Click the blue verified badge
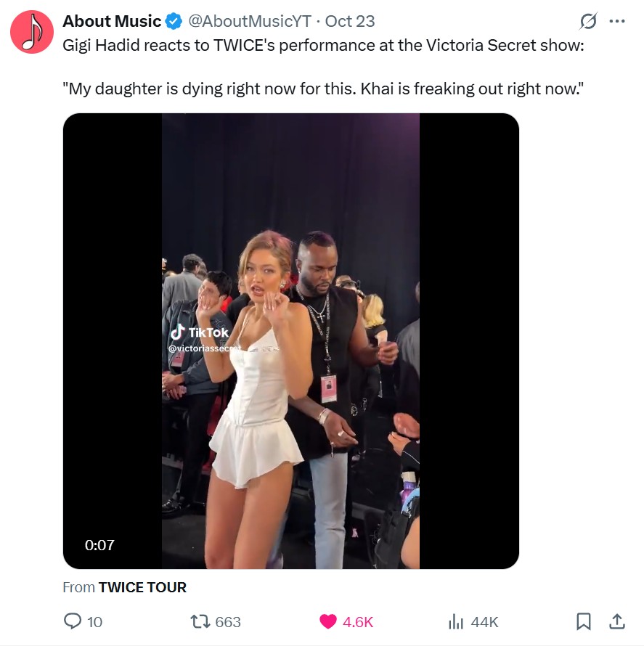Screen dimensions: 644x646 (x=174, y=21)
